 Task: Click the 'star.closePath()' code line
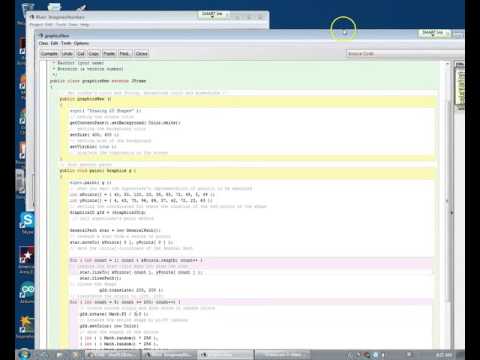tap(101, 278)
